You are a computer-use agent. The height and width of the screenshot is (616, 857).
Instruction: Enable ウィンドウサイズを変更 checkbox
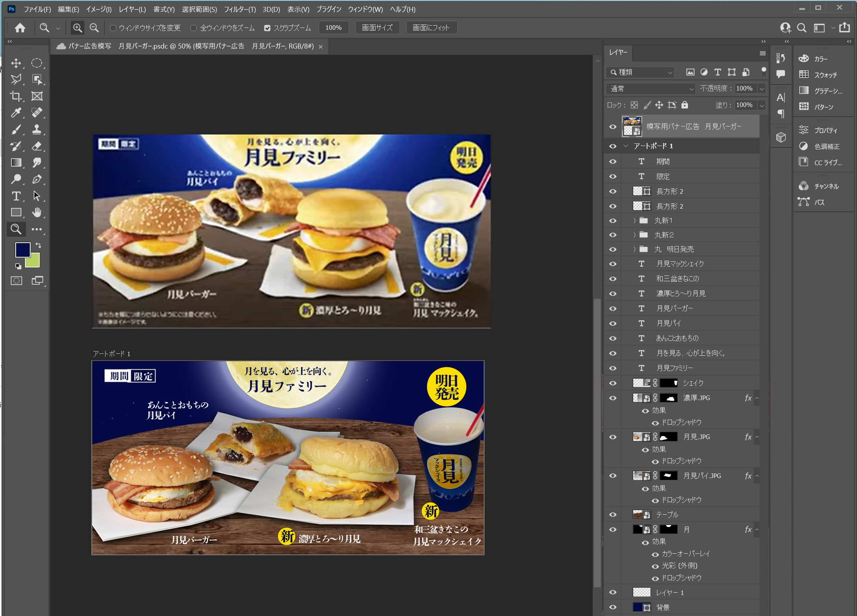click(x=113, y=28)
